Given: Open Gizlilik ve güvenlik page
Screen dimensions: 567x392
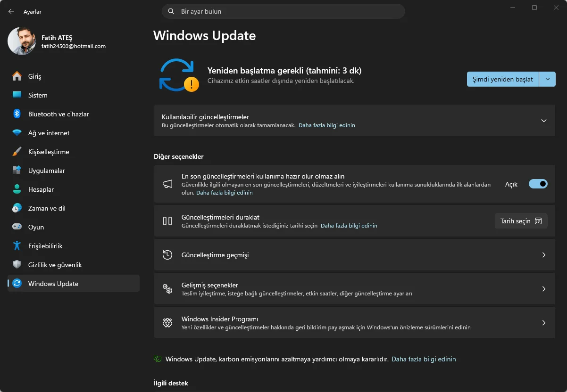Looking at the screenshot, I should click(74, 265).
